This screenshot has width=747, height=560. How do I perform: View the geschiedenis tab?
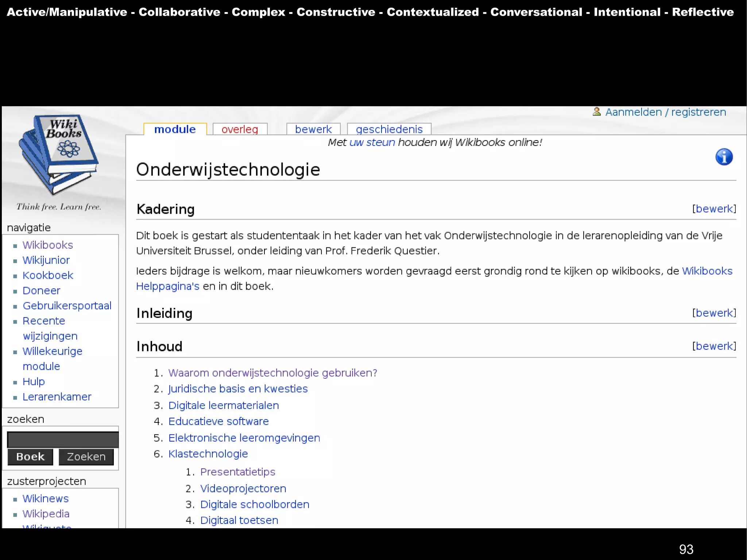click(389, 129)
